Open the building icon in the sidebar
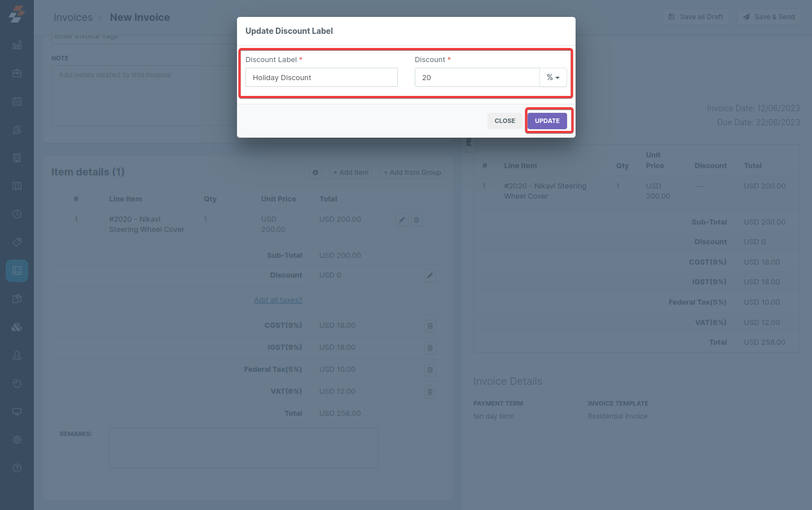Viewport: 812px width, 510px height. click(17, 158)
